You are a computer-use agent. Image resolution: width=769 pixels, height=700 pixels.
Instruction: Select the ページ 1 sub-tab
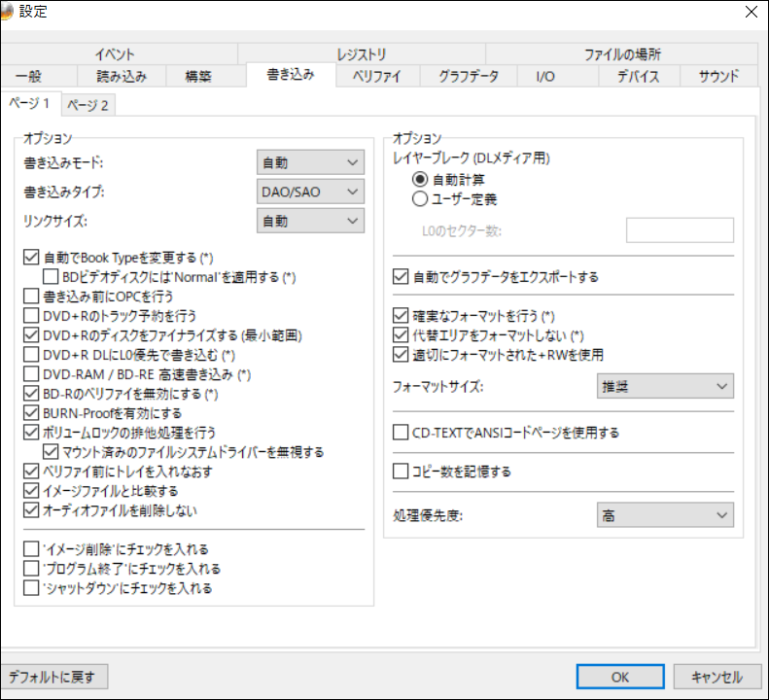tap(31, 103)
